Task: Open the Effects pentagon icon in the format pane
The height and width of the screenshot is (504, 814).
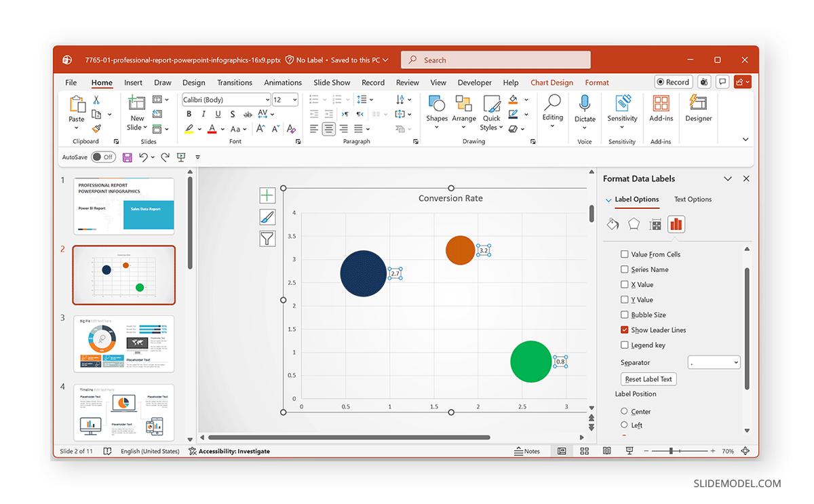Action: (x=634, y=224)
